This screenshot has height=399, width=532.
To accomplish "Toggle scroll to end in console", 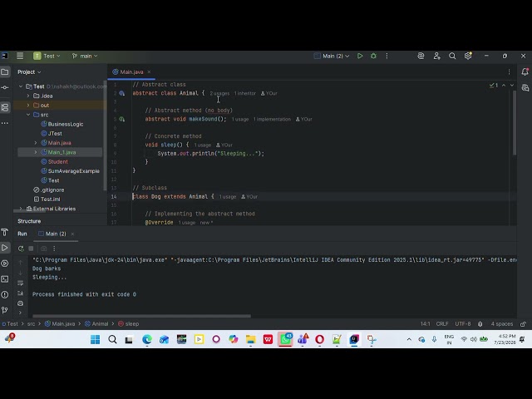I will (x=20, y=293).
